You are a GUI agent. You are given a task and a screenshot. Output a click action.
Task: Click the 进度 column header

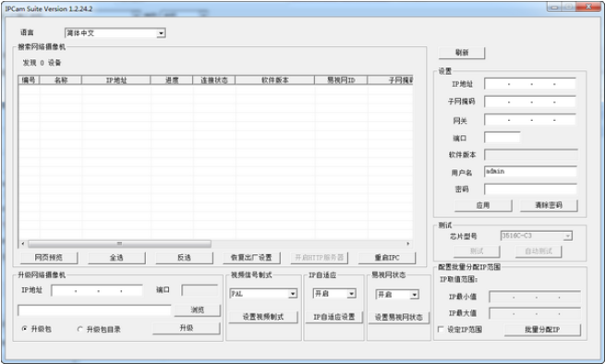click(171, 79)
